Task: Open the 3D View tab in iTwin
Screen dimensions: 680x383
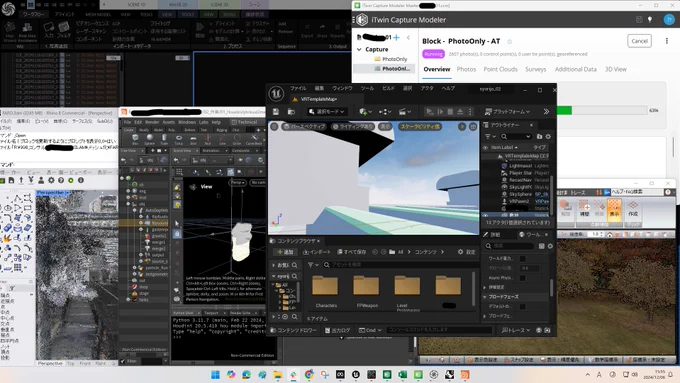Action: [615, 69]
